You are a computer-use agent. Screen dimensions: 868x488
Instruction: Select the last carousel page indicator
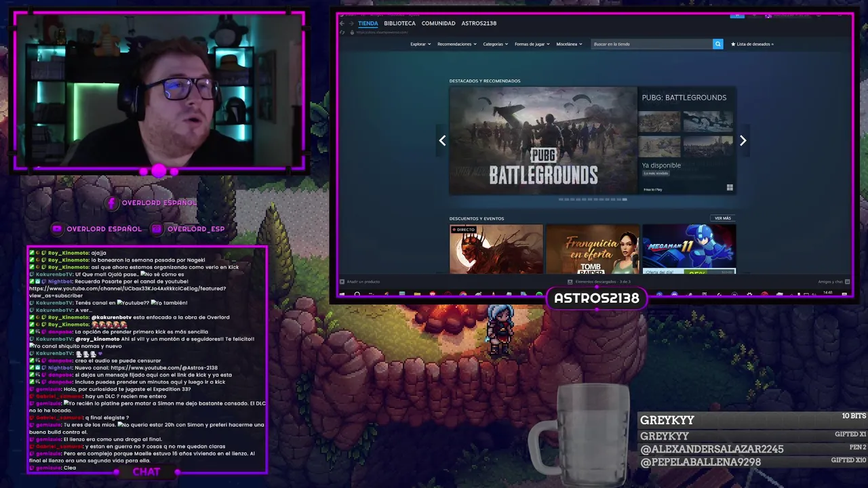625,199
